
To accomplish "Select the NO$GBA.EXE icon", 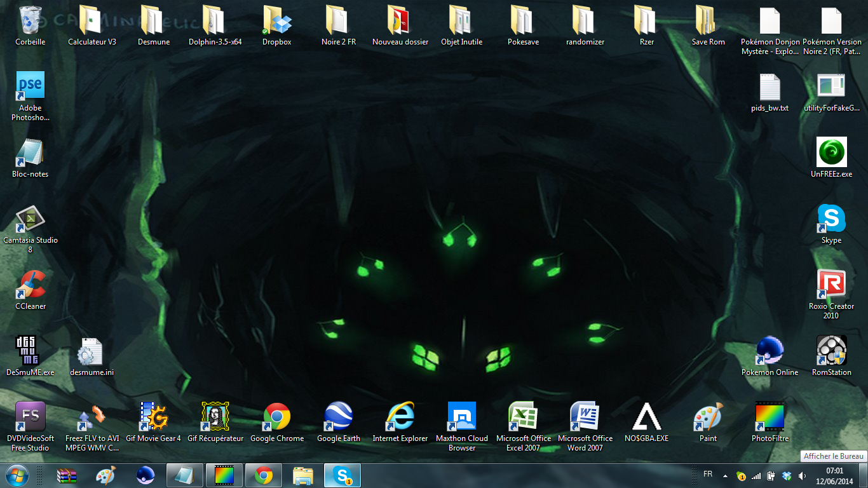I will (646, 422).
